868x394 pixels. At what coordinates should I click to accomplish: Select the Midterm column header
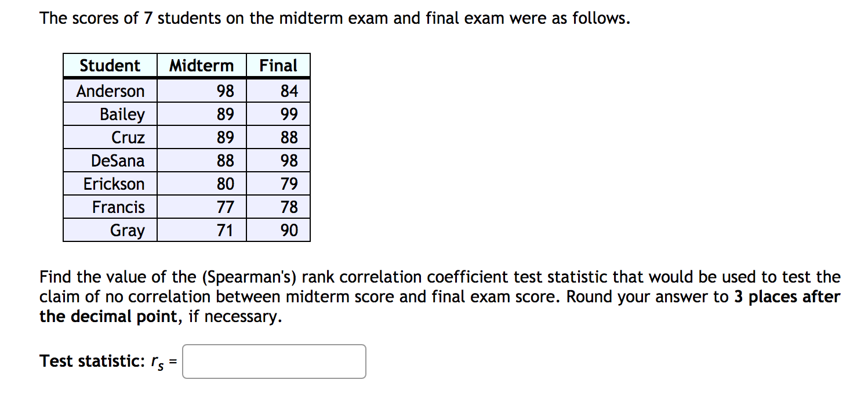coord(201,65)
